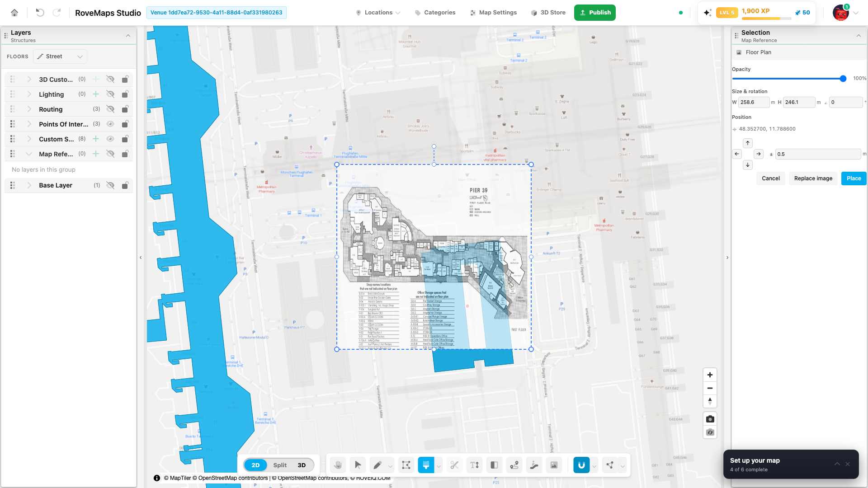Select the transform bounding-box tool
Viewport: 868px width, 488px height.
pos(406,465)
